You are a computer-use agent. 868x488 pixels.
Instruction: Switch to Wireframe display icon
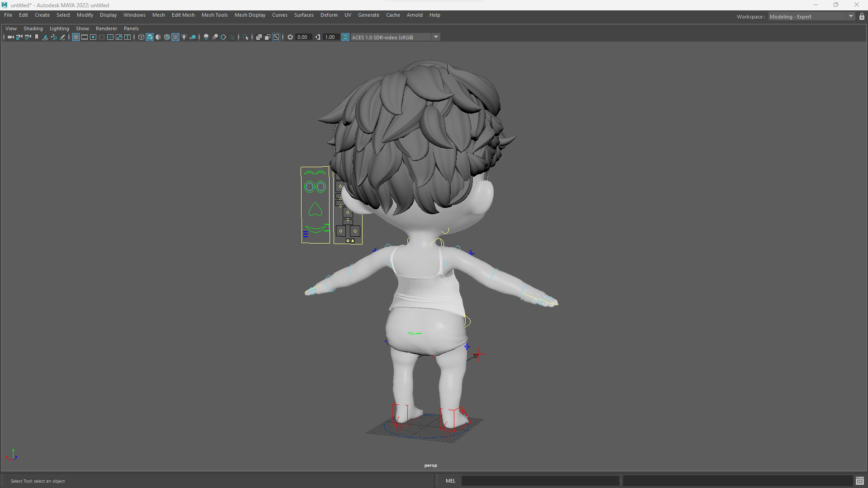(x=141, y=37)
